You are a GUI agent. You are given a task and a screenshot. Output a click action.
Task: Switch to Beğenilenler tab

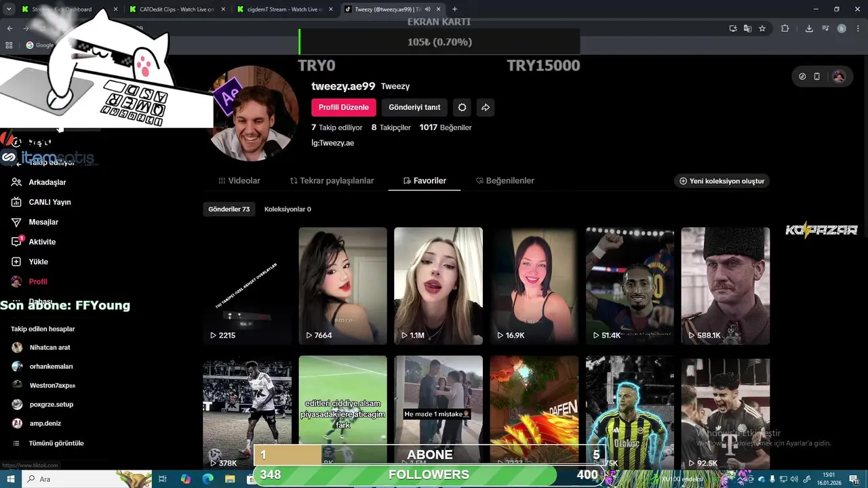coord(505,181)
